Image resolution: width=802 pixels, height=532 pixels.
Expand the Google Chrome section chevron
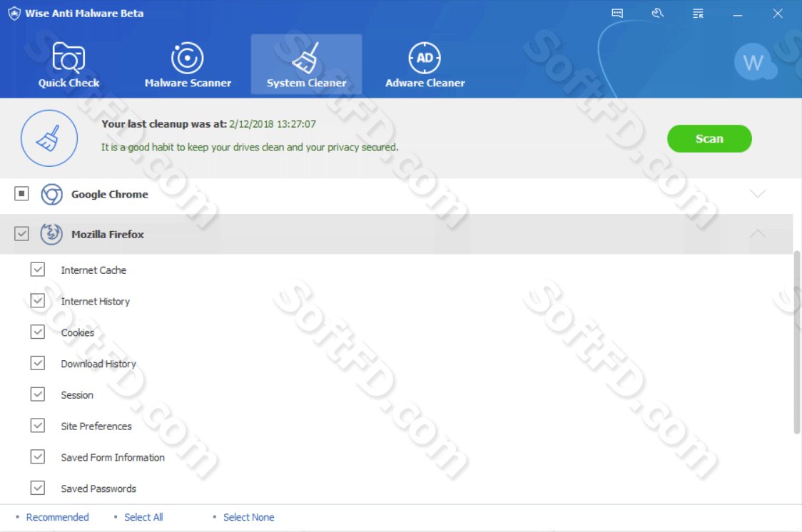click(x=758, y=194)
